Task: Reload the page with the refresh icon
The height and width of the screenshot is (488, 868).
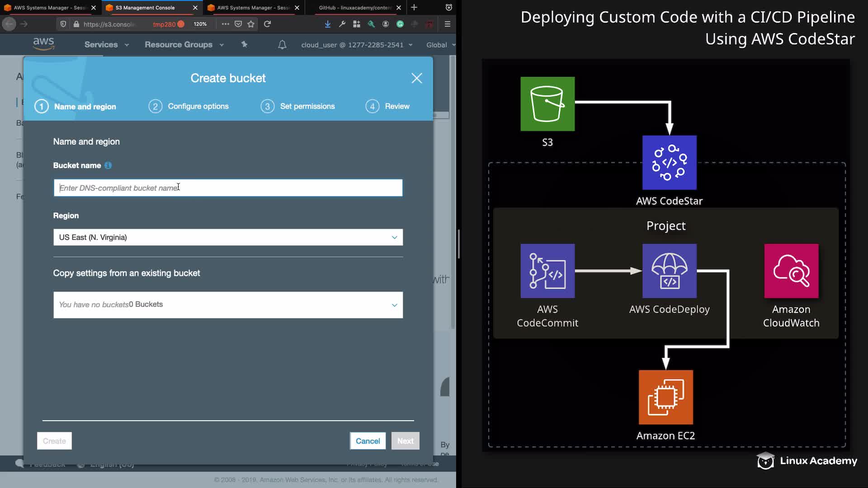Action: pos(268,24)
